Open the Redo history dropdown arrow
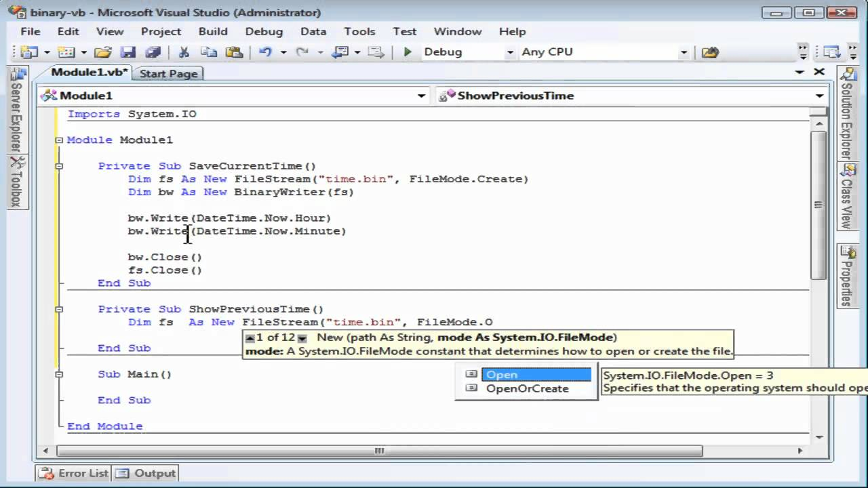868x488 pixels. pyautogui.click(x=320, y=52)
